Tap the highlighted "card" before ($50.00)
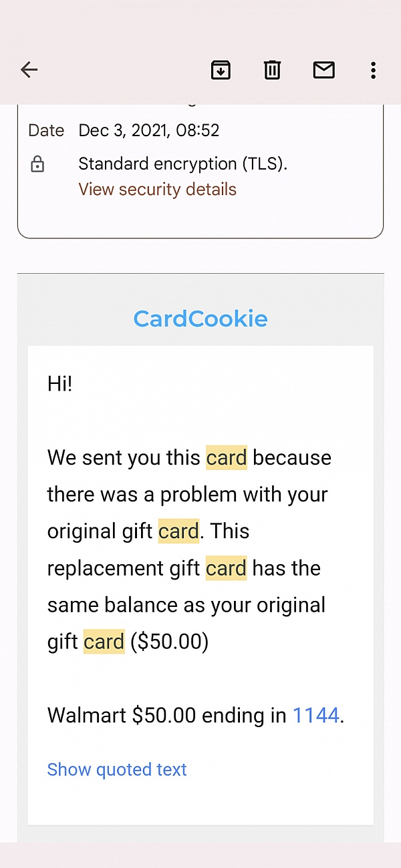 pos(104,642)
